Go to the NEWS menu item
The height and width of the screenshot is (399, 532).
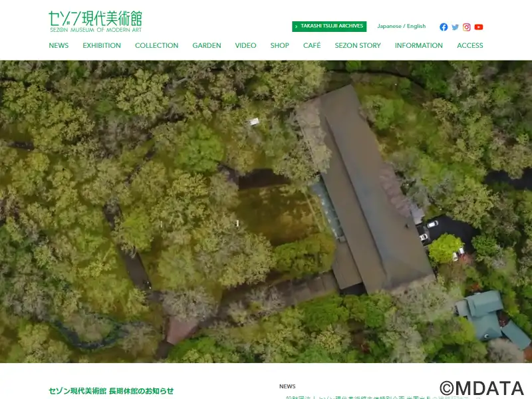[x=59, y=46]
